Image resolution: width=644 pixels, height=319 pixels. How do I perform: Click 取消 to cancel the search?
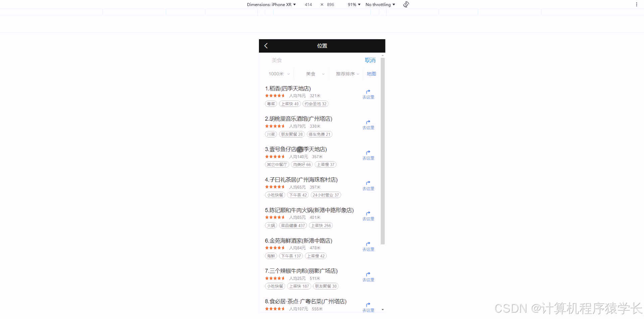(370, 60)
